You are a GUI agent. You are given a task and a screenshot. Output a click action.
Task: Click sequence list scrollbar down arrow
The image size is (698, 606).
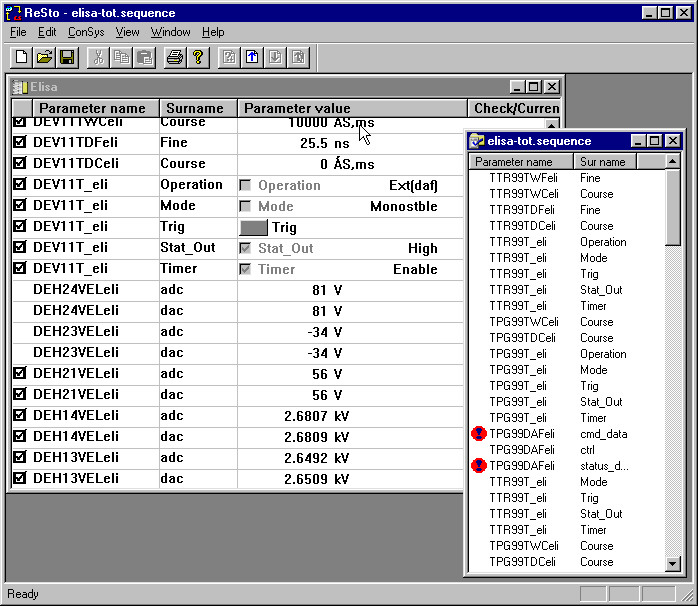click(673, 564)
